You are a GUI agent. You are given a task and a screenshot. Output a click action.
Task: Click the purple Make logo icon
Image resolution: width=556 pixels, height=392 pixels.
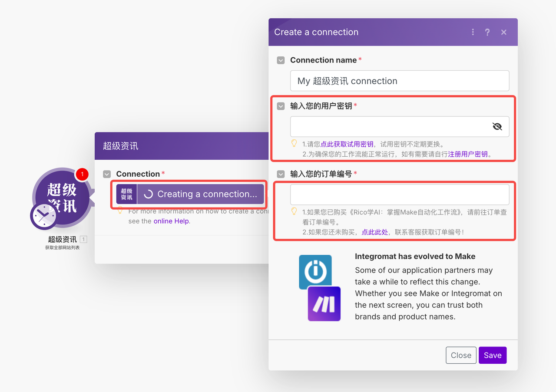(324, 303)
